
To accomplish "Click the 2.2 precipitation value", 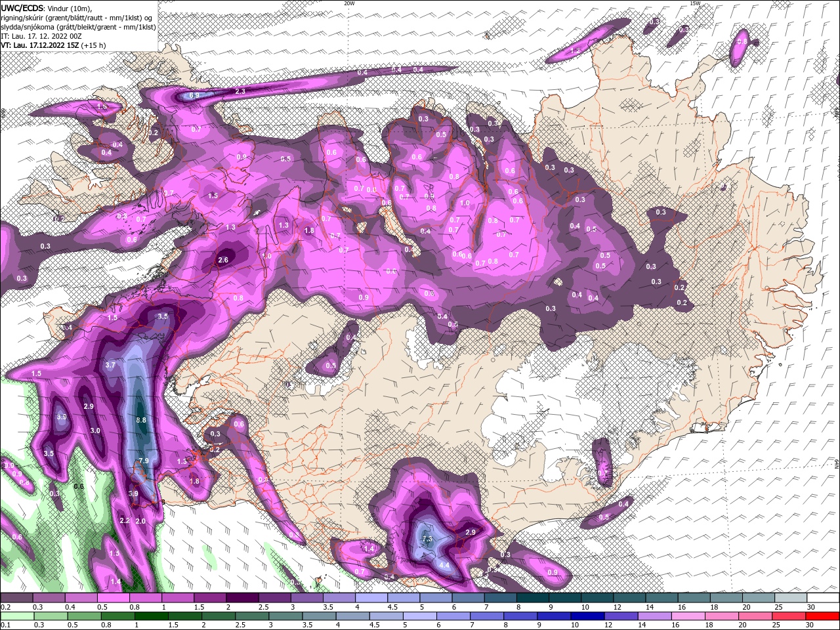I will point(125,520).
